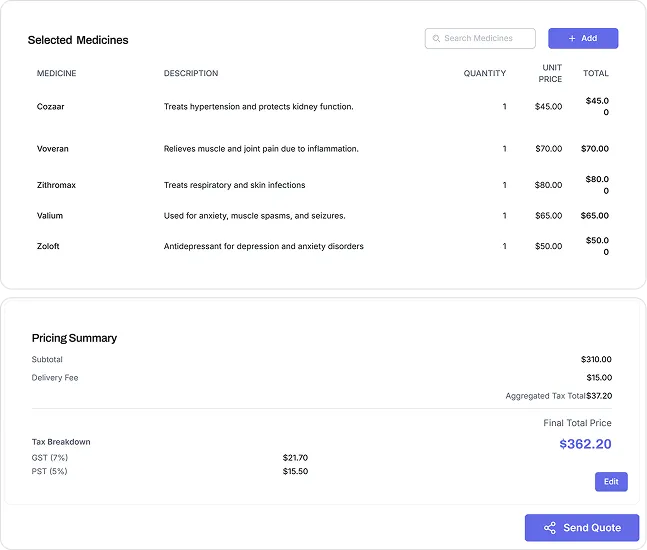647x550 pixels.
Task: Click the Delivery Fee amount $15.00
Action: click(x=596, y=378)
